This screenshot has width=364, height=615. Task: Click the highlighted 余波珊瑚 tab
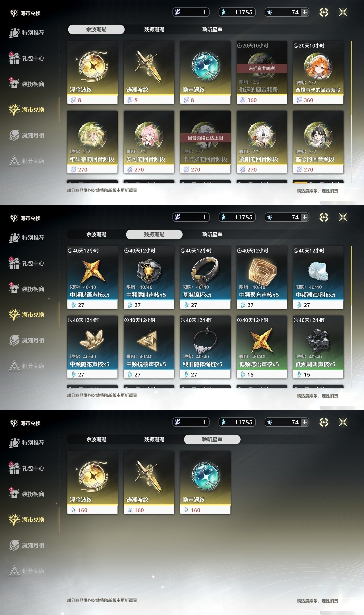coord(96,29)
